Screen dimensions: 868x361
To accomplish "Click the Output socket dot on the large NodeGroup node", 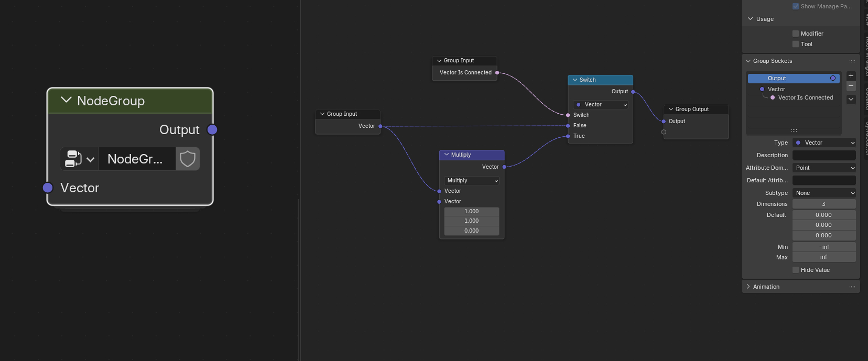I will click(212, 129).
